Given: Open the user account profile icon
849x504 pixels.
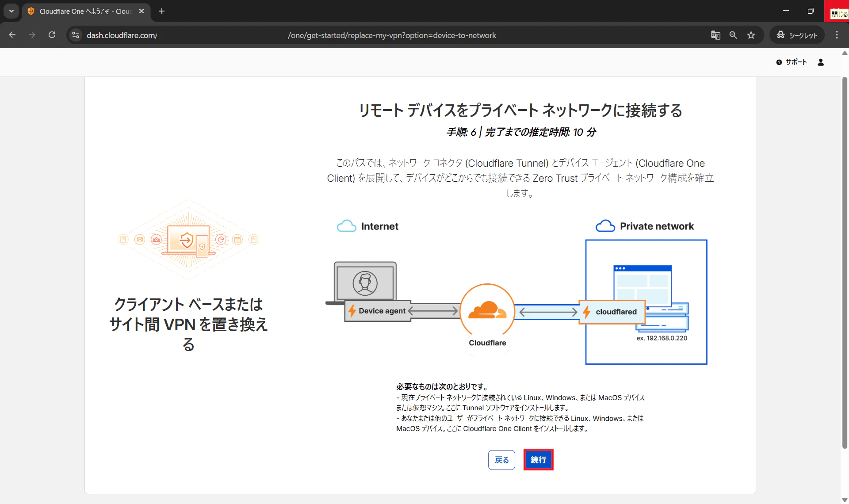Looking at the screenshot, I should click(x=821, y=62).
